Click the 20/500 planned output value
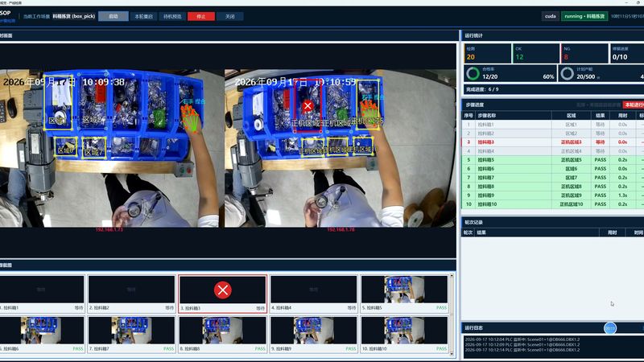644x362 pixels. click(x=585, y=76)
